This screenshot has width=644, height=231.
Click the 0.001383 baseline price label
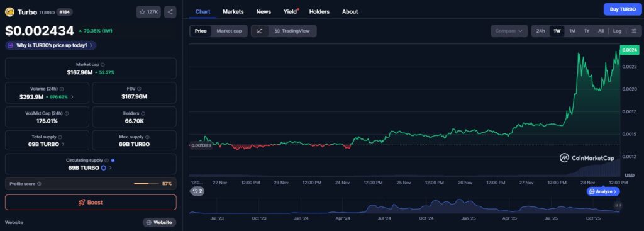201,145
